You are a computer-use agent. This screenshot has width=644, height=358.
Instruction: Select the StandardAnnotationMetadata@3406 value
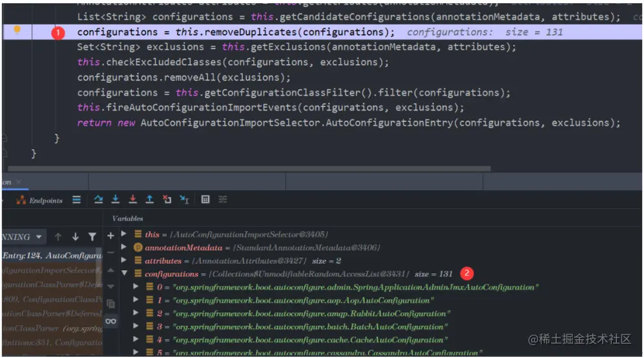(306, 248)
